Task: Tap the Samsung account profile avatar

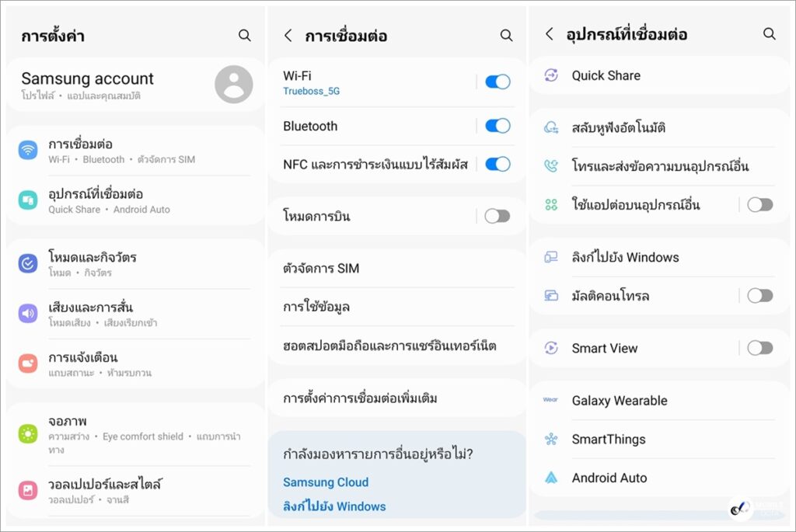Action: click(x=233, y=85)
